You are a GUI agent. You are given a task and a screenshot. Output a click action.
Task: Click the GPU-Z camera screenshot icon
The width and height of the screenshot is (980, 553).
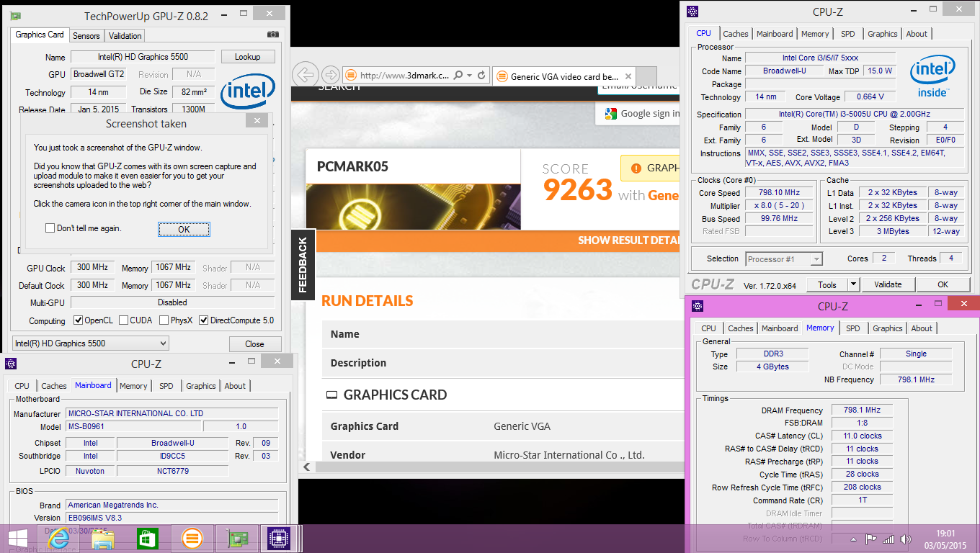[272, 35]
